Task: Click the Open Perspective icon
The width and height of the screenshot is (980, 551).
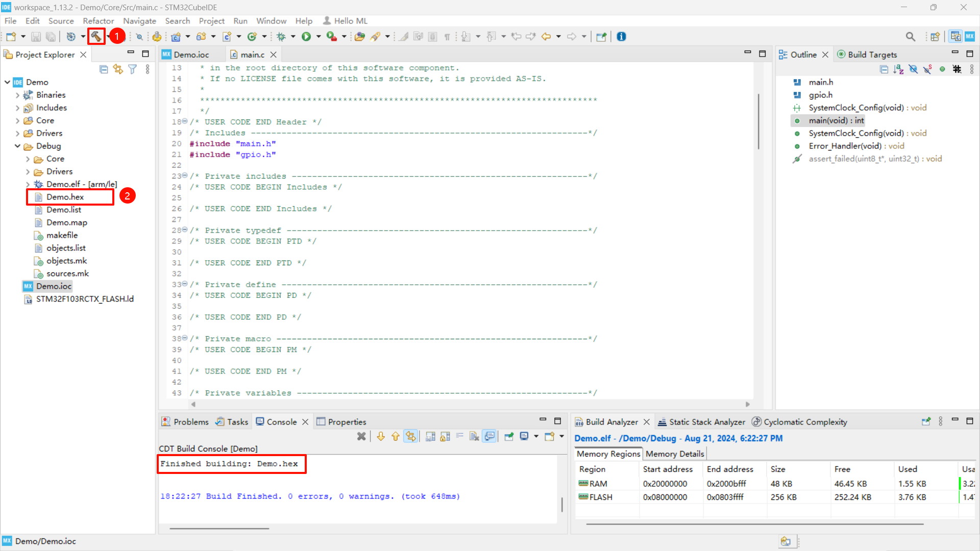Action: (x=935, y=37)
